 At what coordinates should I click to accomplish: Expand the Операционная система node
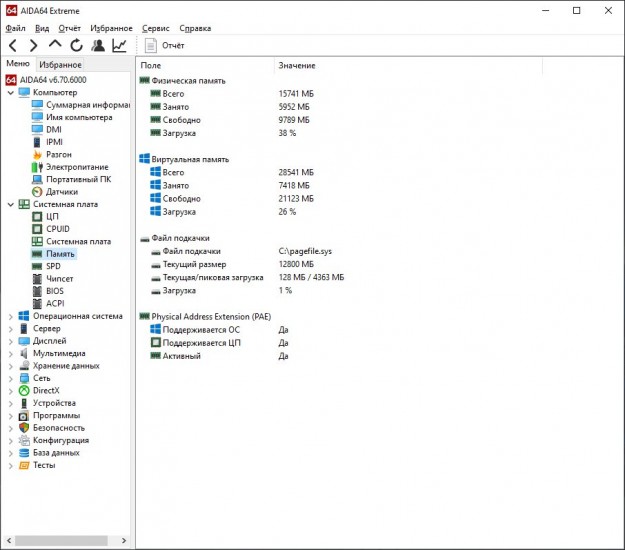coord(11,316)
